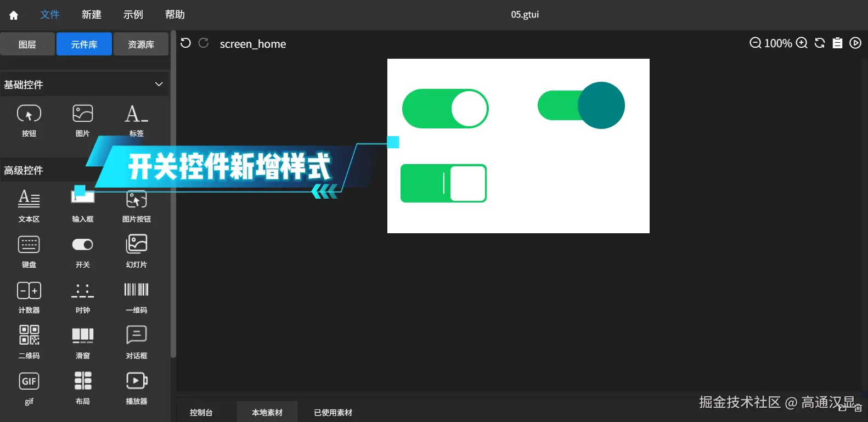This screenshot has height=422, width=868.
Task: Click the undo arrow icon
Action: coord(185,43)
